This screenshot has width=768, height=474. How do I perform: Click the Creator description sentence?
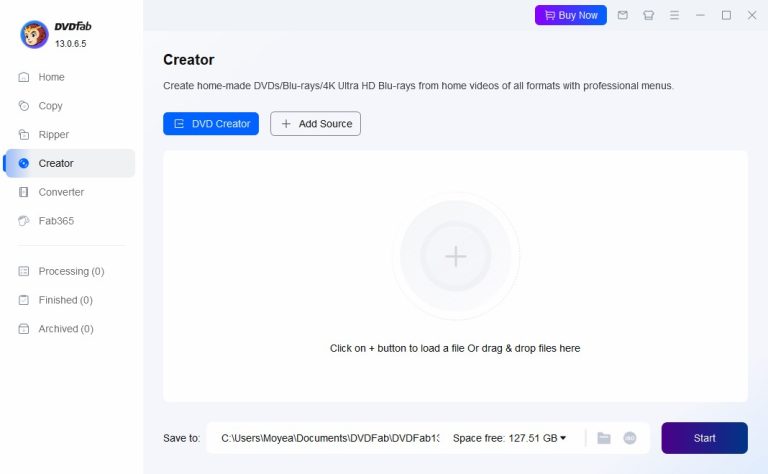click(418, 86)
